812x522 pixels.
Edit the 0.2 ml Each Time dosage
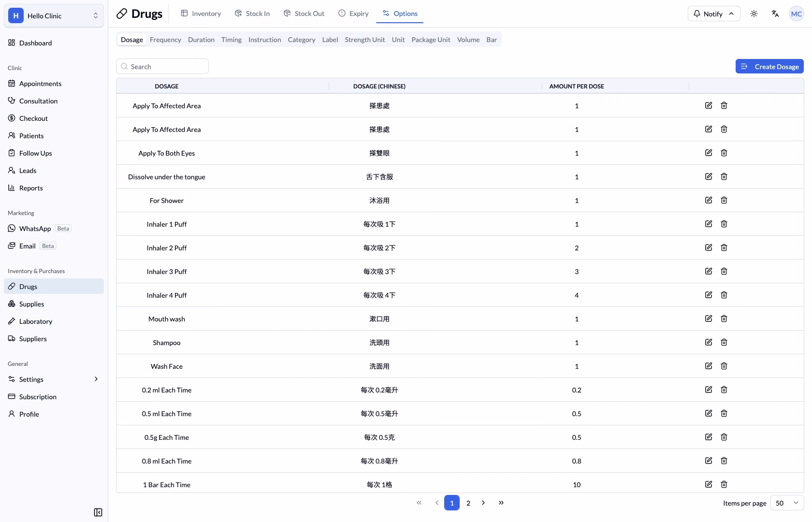pyautogui.click(x=709, y=390)
